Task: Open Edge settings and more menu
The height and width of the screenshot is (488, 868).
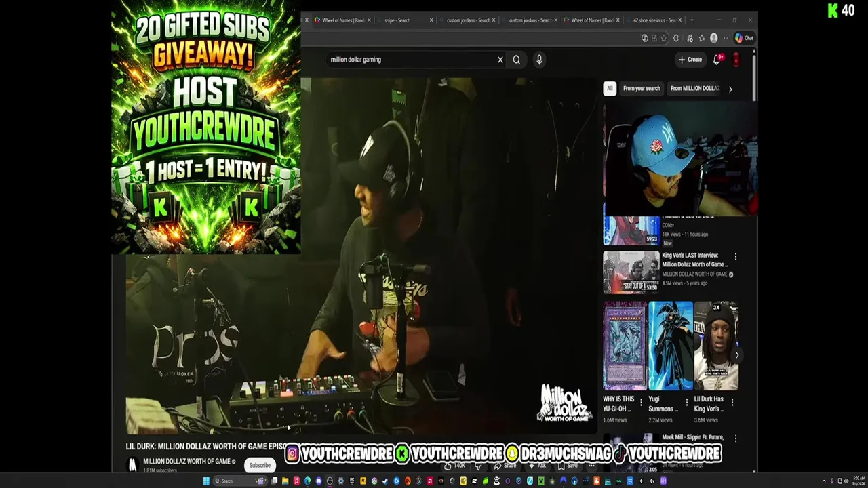Action: 726,38
